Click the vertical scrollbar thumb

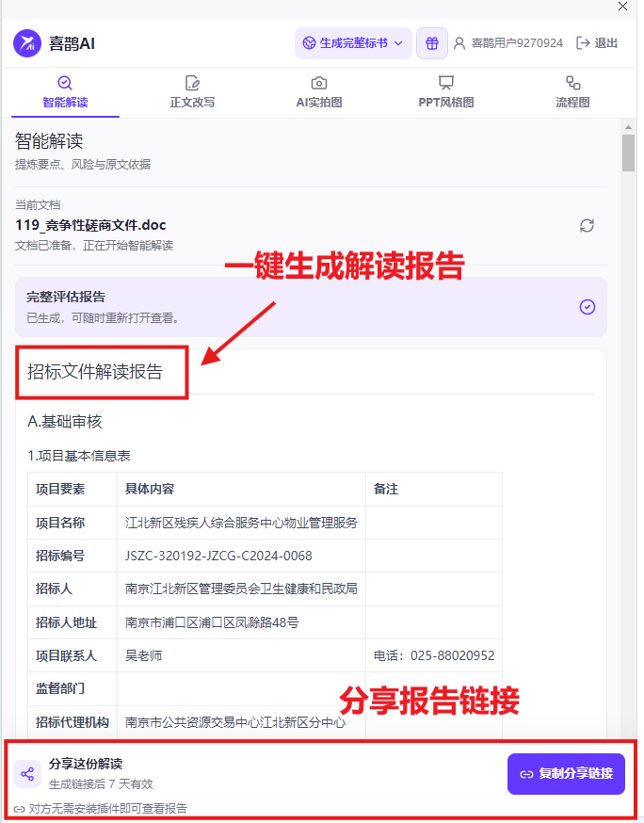point(628,153)
